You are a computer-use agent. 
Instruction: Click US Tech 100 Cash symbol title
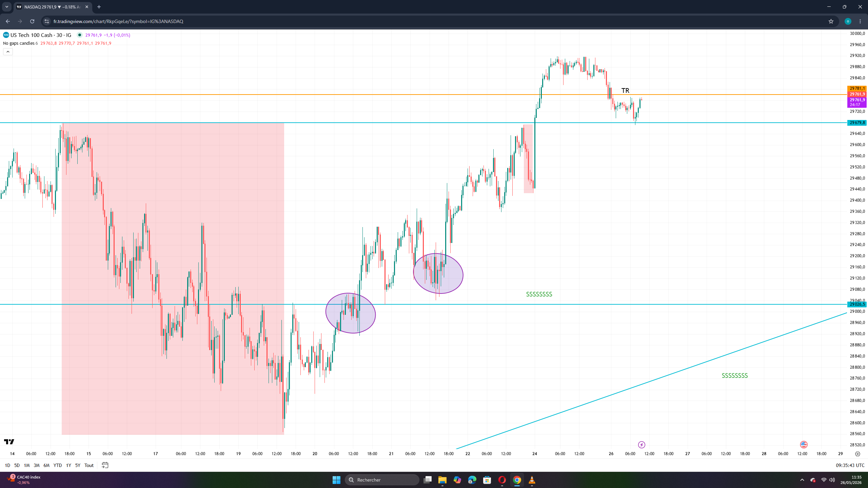pos(41,35)
